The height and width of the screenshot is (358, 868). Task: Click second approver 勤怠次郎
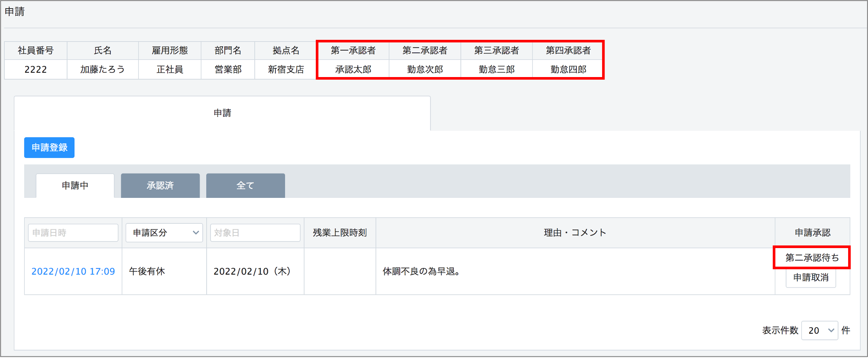pos(425,70)
